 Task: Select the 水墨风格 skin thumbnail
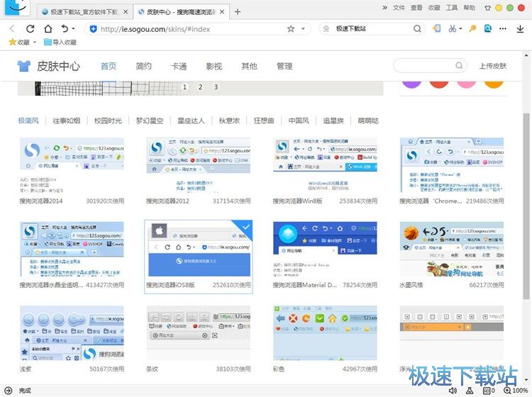point(452,249)
